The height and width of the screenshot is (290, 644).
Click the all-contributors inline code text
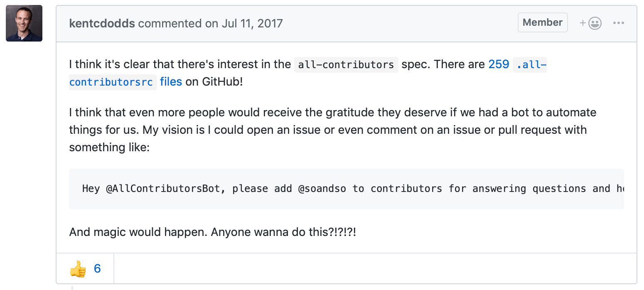pos(346,65)
